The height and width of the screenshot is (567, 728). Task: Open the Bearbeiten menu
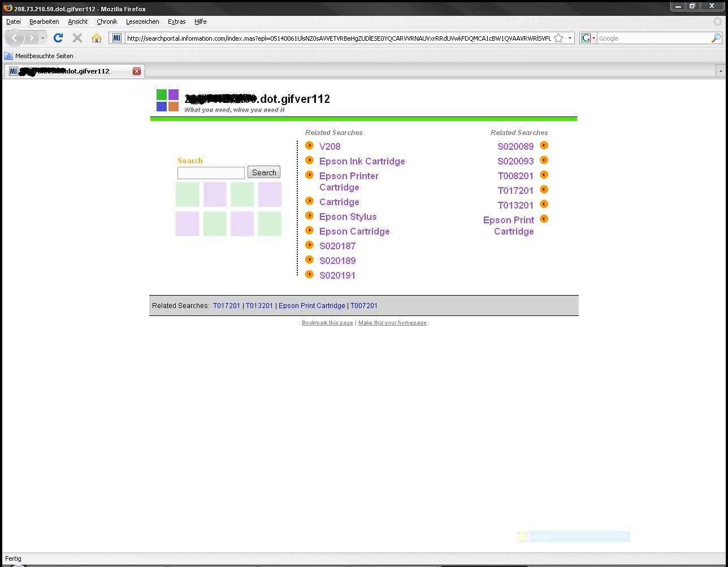(44, 21)
